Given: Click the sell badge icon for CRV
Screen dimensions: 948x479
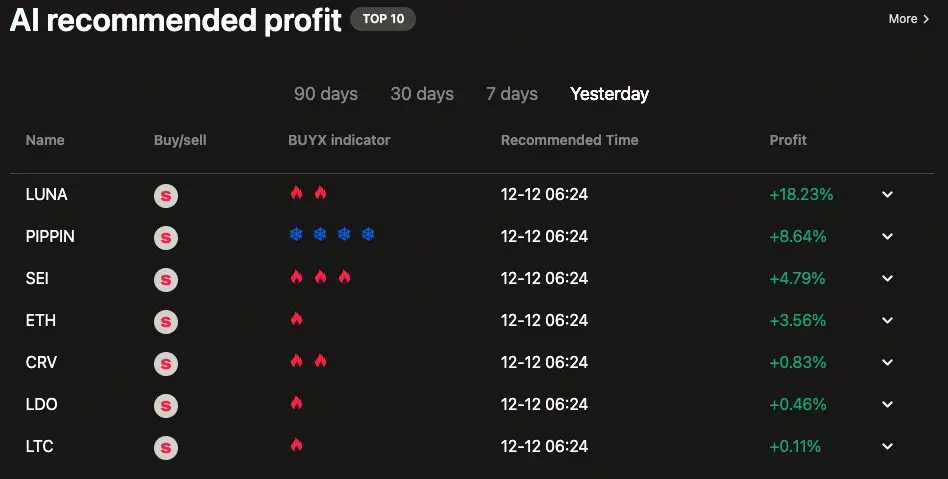Looking at the screenshot, I should pyautogui.click(x=166, y=363).
